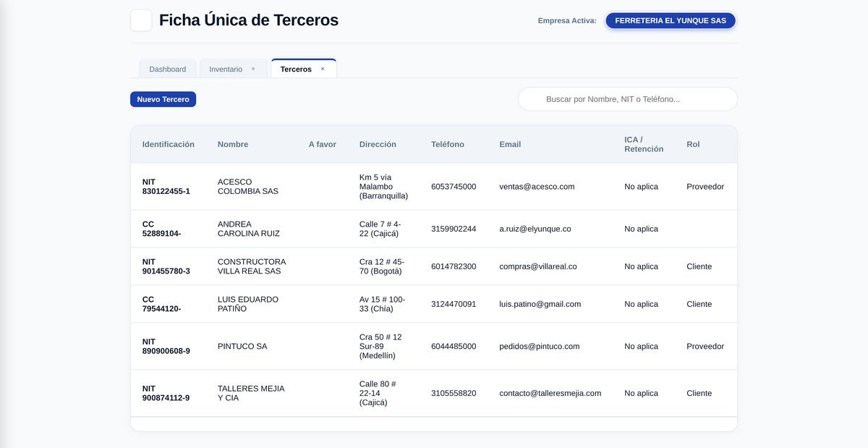Viewport: 868px width, 448px height.
Task: Click the Ficha Única de Terceros heading
Action: pyautogui.click(x=249, y=20)
